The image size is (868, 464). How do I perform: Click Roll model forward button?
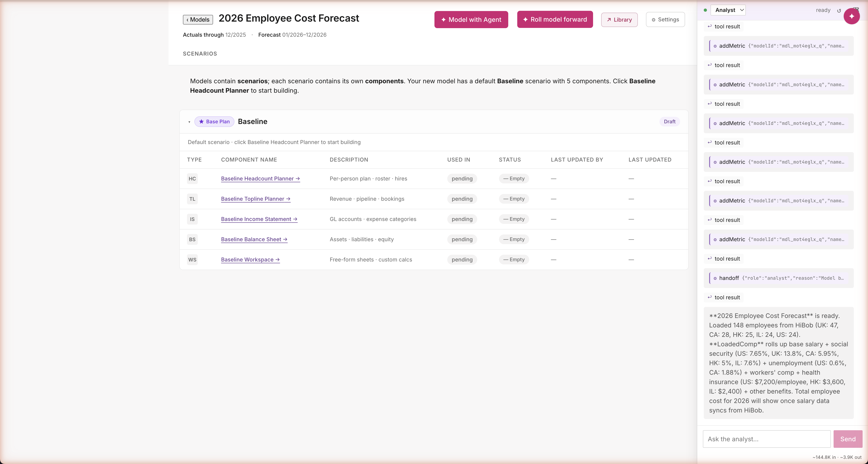click(555, 20)
